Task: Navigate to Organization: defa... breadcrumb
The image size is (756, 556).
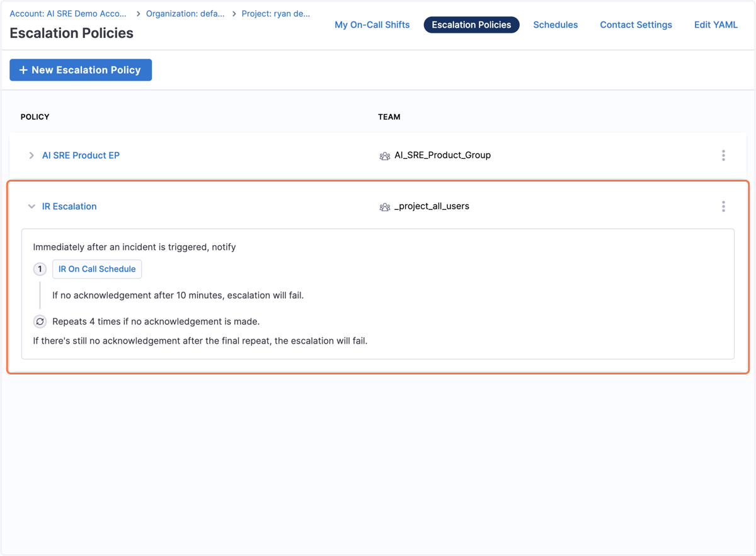Action: tap(185, 13)
